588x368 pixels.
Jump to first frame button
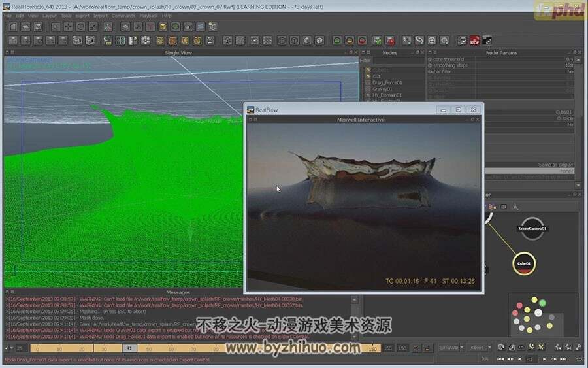(x=500, y=359)
